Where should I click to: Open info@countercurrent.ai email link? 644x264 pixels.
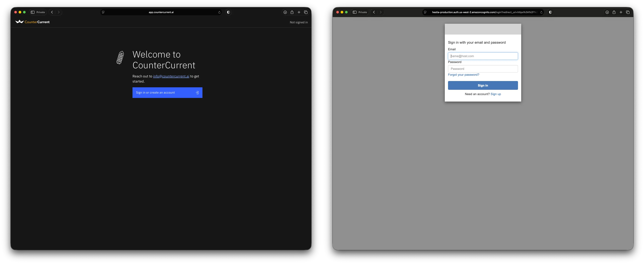(171, 76)
